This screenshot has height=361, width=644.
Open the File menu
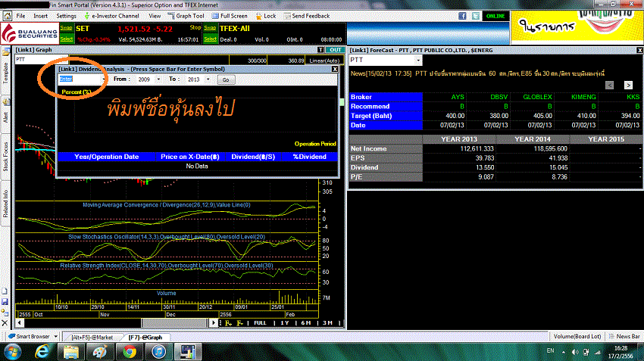click(20, 16)
